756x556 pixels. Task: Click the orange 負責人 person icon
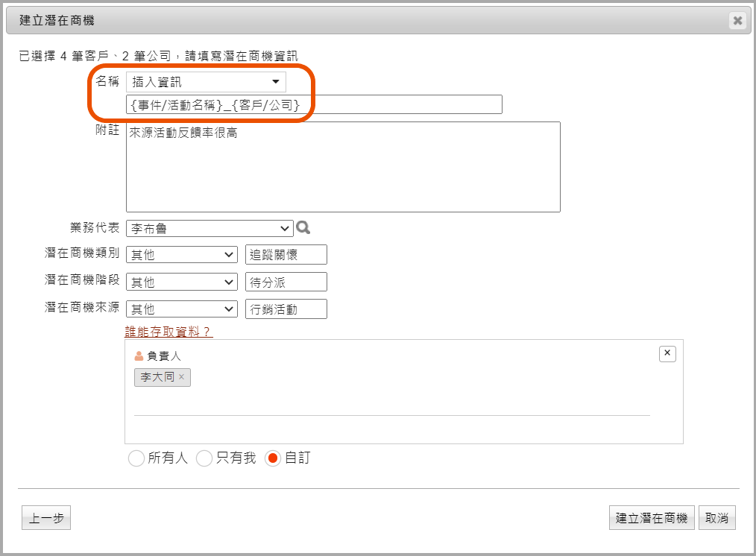[x=139, y=356]
